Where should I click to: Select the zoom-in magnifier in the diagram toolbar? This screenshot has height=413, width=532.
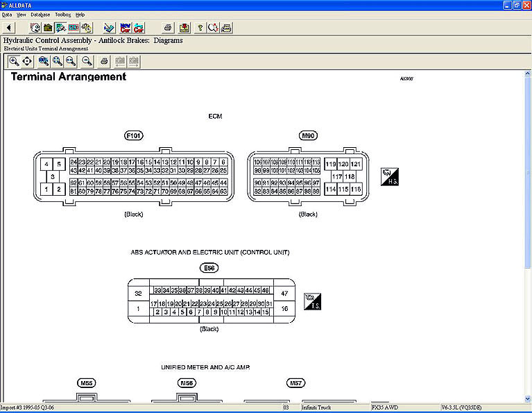(14, 61)
